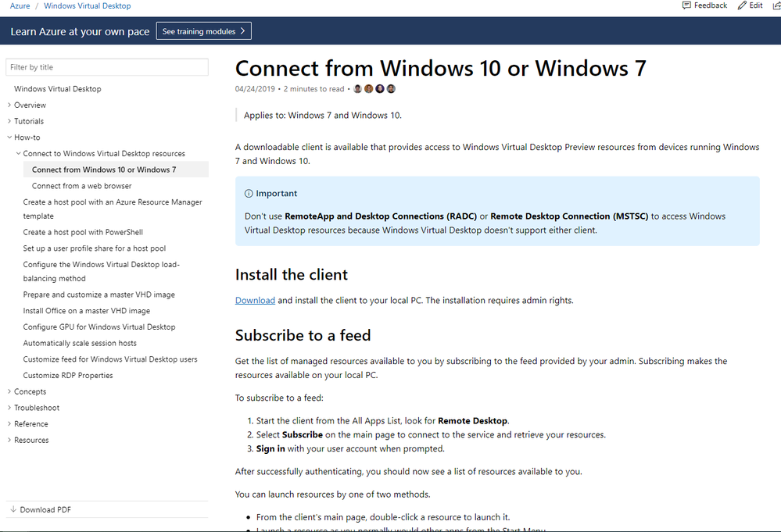Click the Feedback speech bubble icon

686,5
